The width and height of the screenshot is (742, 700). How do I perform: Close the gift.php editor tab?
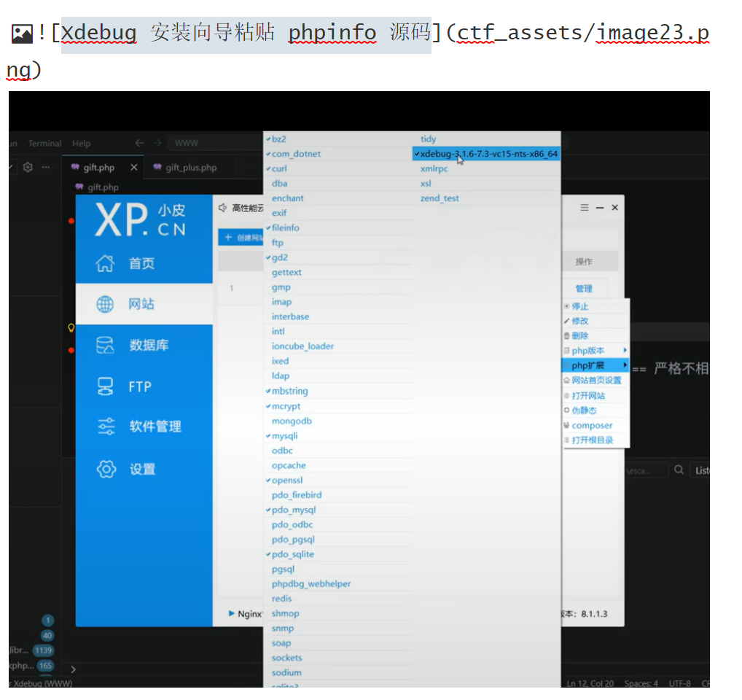click(134, 167)
